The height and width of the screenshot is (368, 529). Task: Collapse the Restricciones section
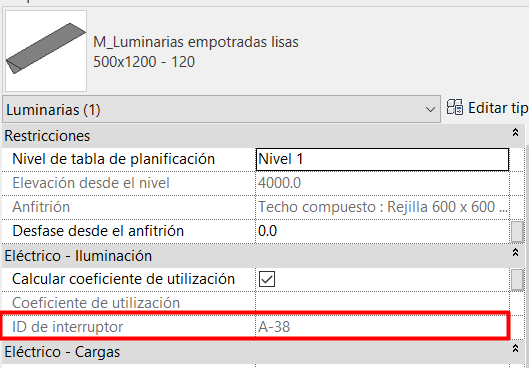515,133
